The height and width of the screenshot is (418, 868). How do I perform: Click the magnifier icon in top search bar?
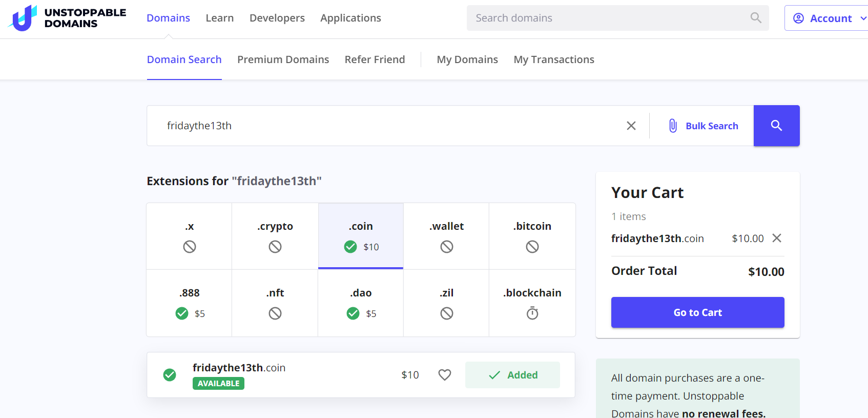[x=756, y=18]
